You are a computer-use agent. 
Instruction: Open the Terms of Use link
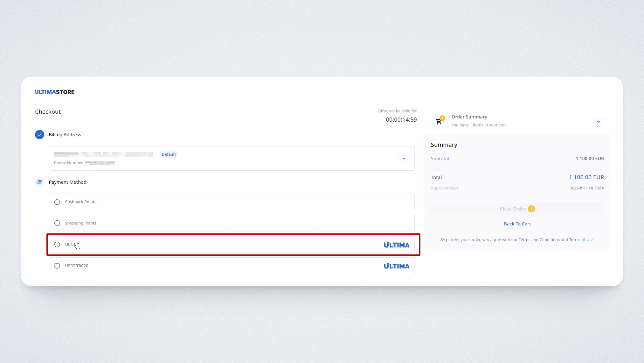pyautogui.click(x=581, y=240)
